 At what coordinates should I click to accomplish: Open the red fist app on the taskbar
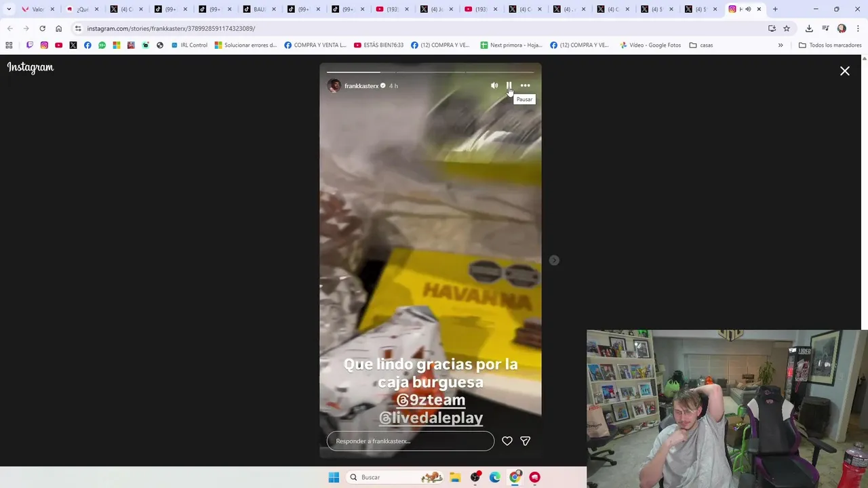534,477
